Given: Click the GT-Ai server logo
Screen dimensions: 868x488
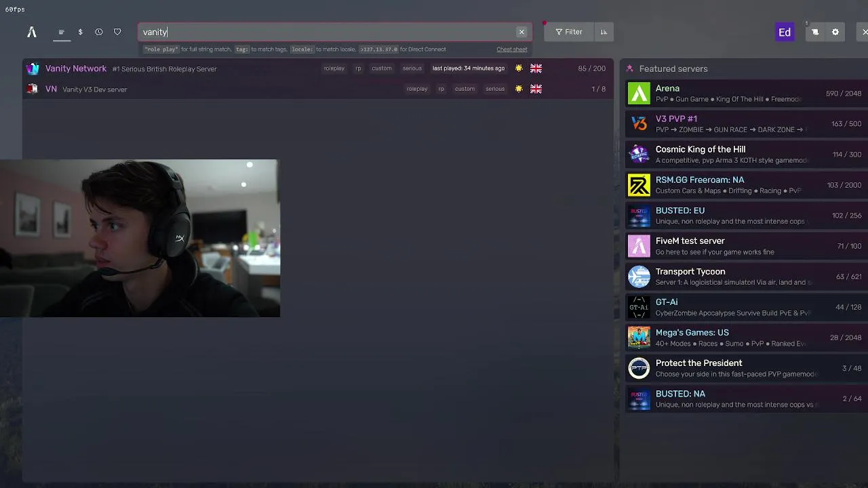Looking at the screenshot, I should tap(639, 307).
